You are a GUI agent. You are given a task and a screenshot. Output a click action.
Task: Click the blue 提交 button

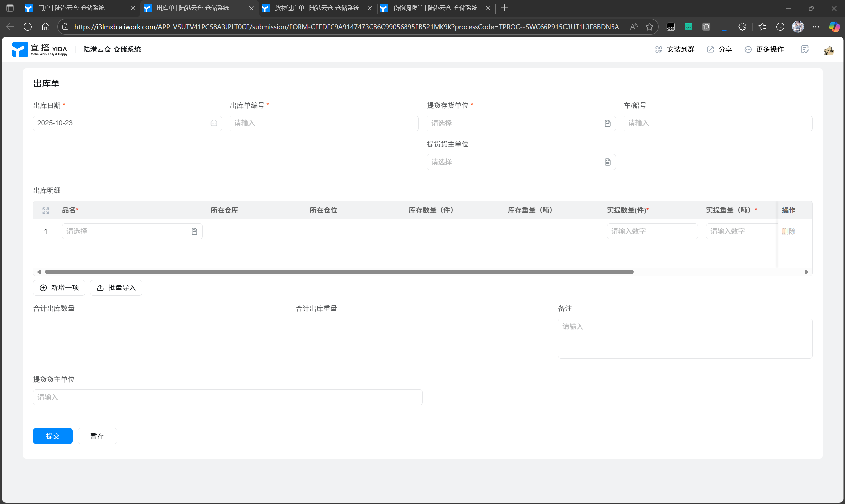(x=53, y=436)
